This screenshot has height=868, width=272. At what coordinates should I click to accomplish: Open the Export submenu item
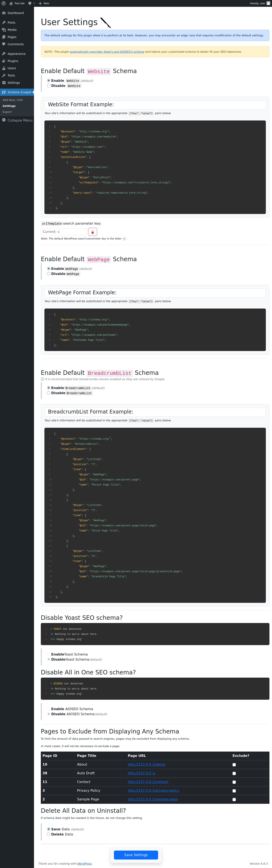[7, 112]
